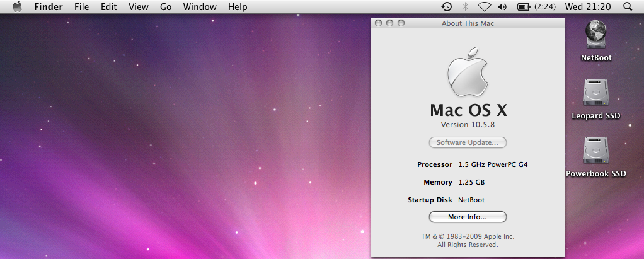The image size is (644, 259).
Task: Click the 1.5 GHz PowerPC G4 value
Action: (493, 164)
